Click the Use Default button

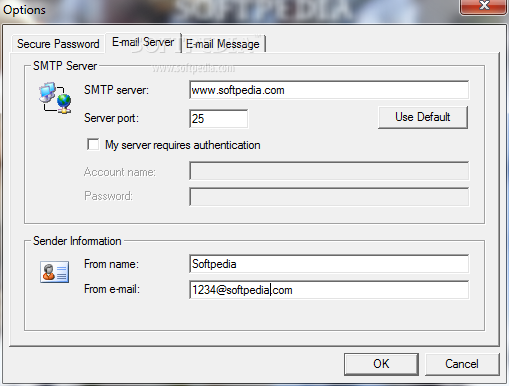click(423, 117)
